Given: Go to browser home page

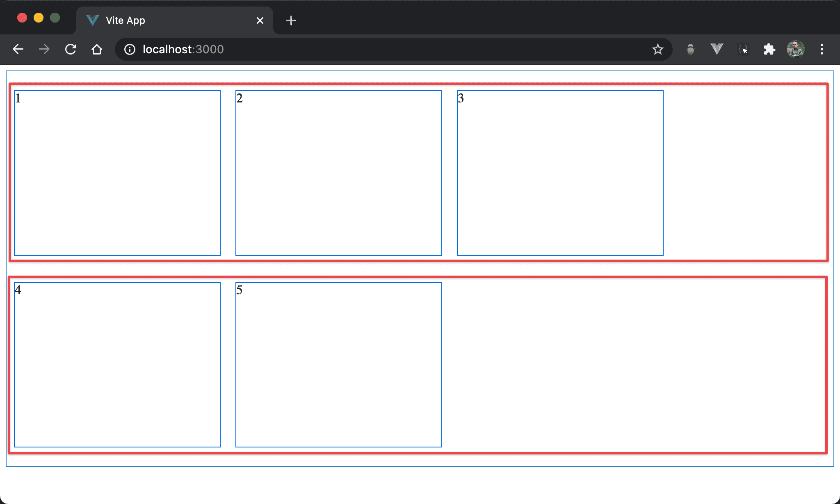Looking at the screenshot, I should (97, 50).
